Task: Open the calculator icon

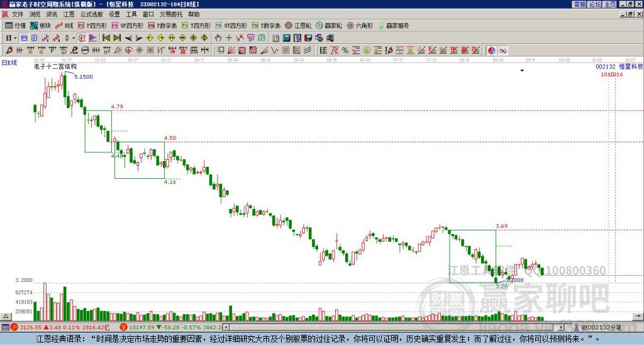Action: (x=286, y=38)
